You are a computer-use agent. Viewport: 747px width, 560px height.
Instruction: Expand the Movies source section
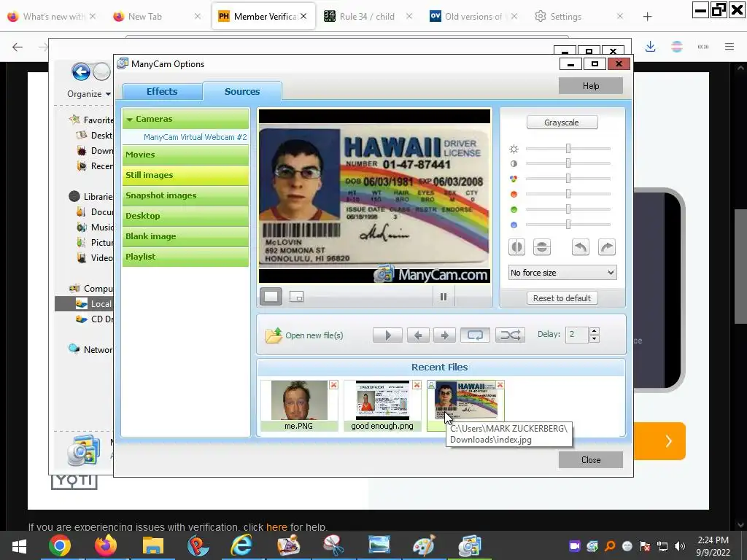pyautogui.click(x=185, y=155)
